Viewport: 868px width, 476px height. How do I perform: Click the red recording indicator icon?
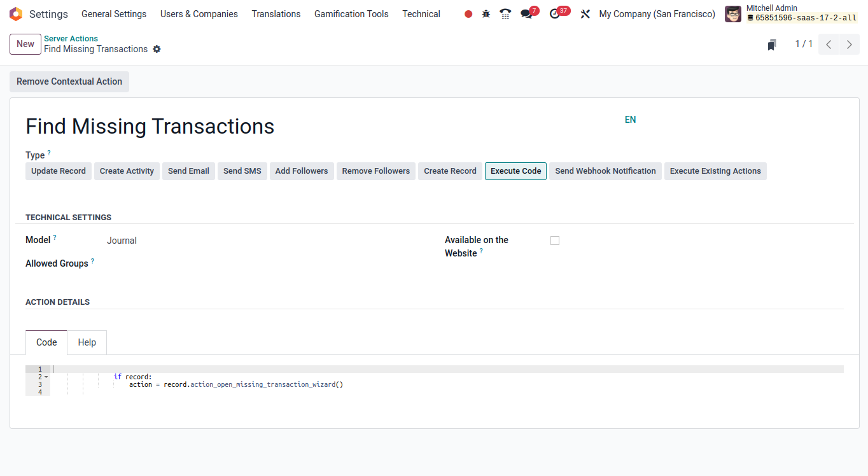pos(468,14)
